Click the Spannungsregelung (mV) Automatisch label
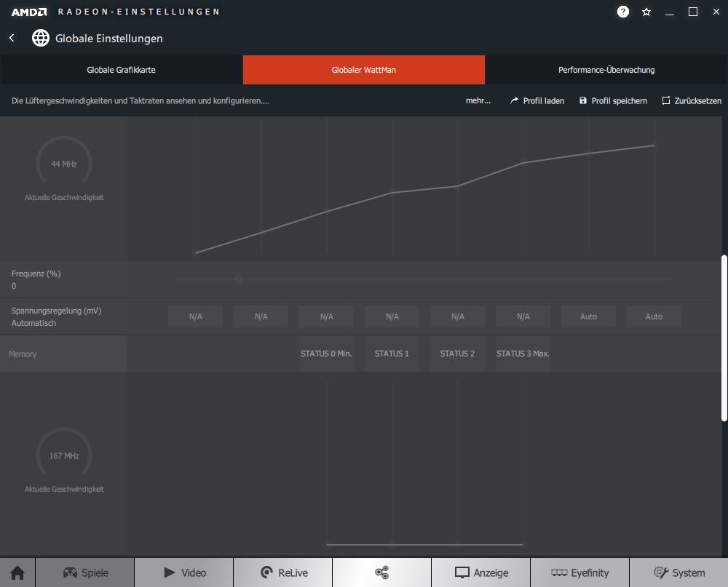Image resolution: width=728 pixels, height=587 pixels. 56,316
